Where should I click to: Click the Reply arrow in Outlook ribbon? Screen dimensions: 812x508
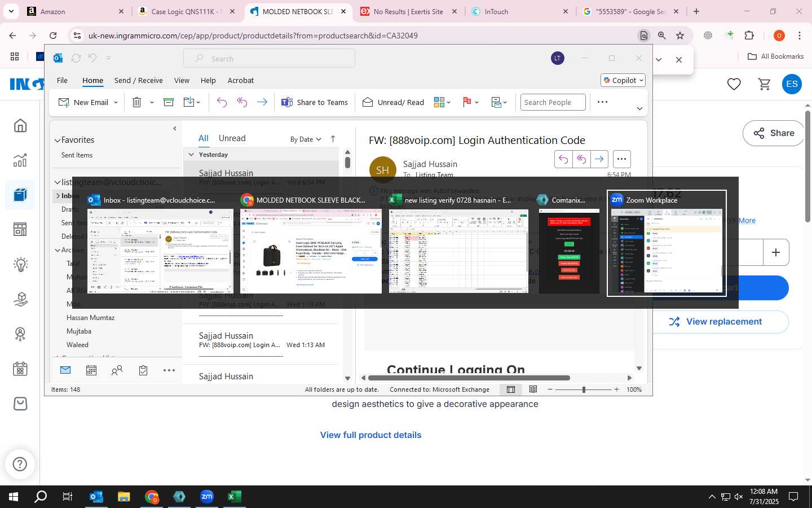coord(222,102)
